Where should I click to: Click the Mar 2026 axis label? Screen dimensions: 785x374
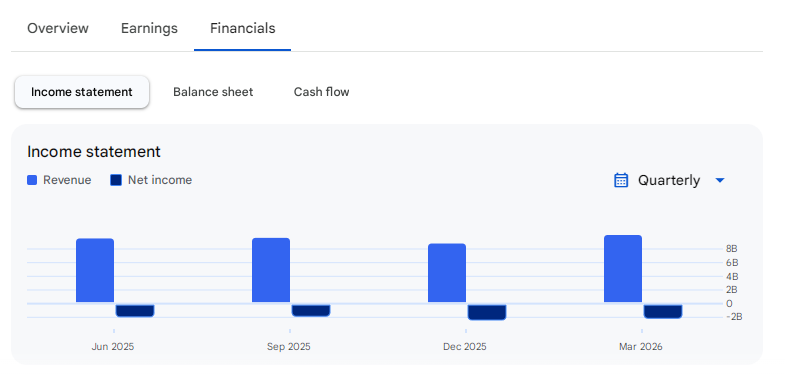pyautogui.click(x=640, y=347)
